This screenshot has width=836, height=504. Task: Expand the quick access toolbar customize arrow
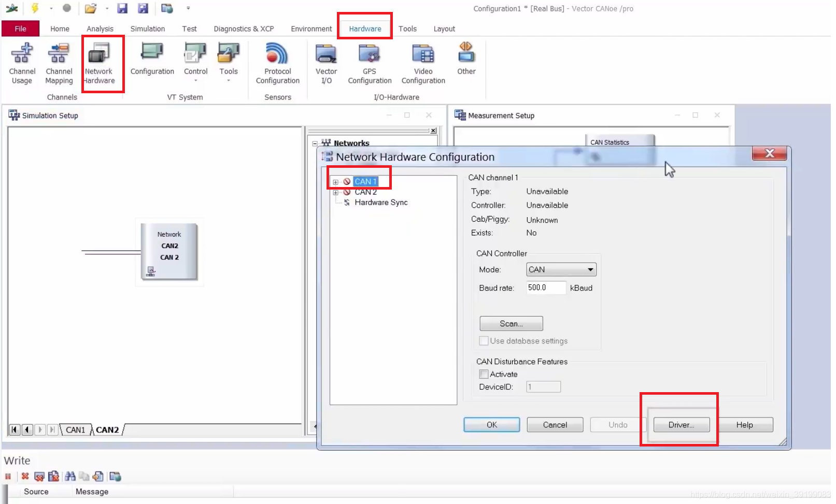pyautogui.click(x=188, y=8)
